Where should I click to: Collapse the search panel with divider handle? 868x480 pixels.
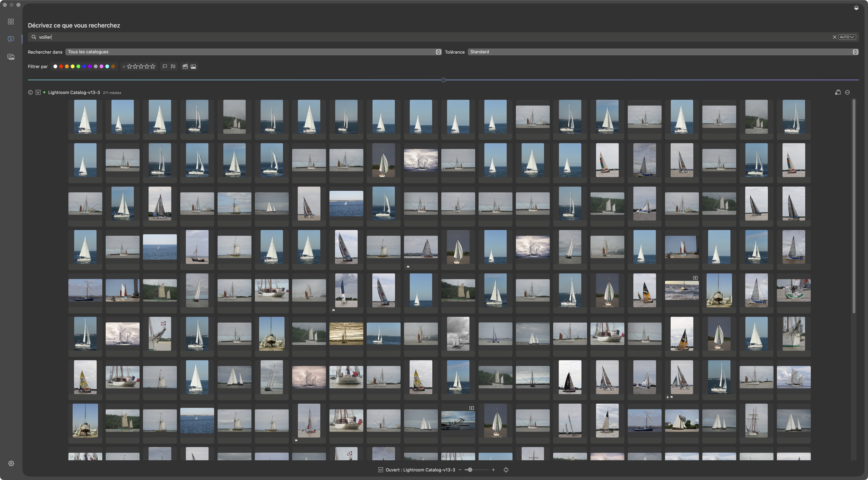pos(443,80)
